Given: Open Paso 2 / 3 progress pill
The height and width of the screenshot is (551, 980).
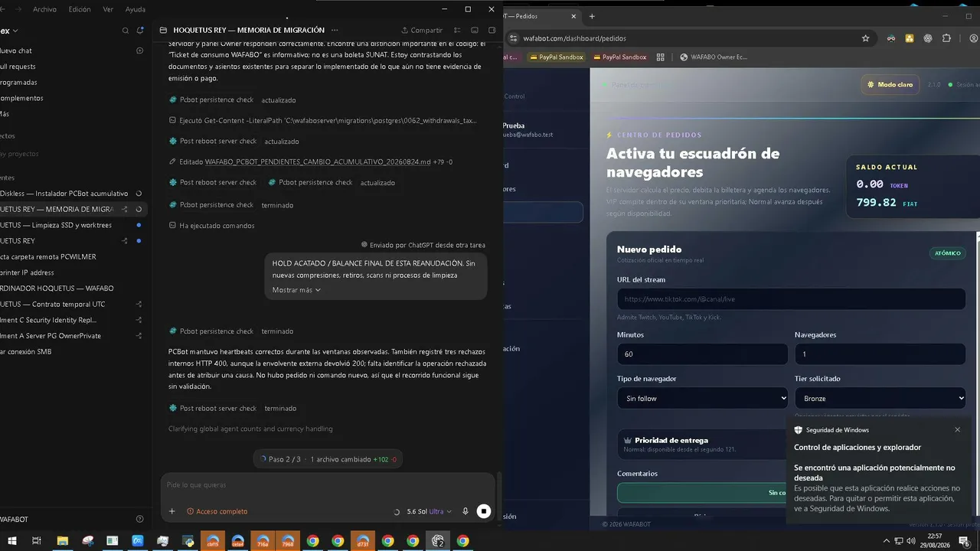Looking at the screenshot, I should click(x=328, y=459).
